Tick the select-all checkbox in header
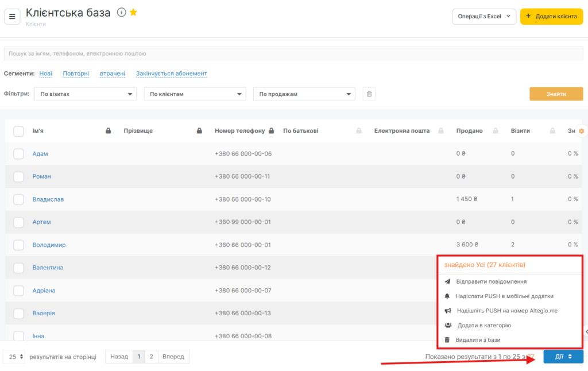Viewport: 588px width, 371px height. [18, 131]
